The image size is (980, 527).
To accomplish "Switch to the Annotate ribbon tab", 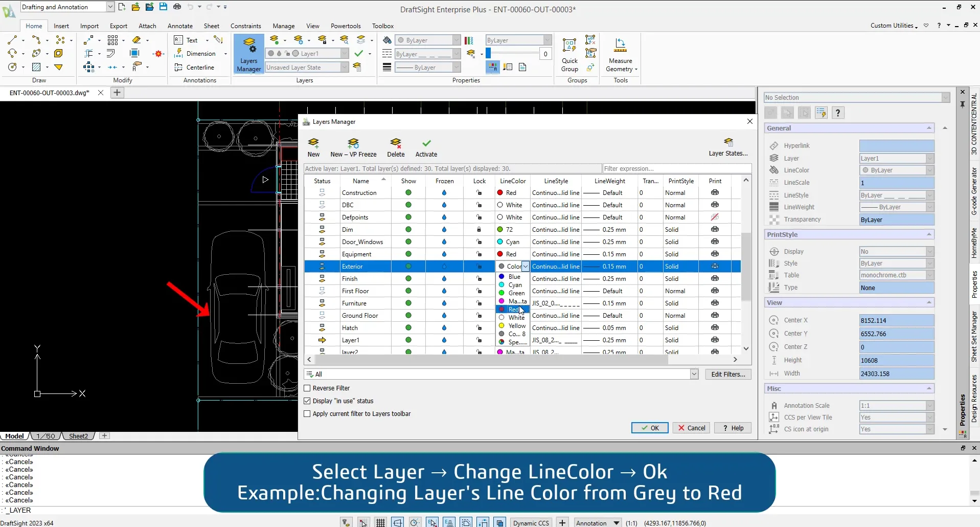I will tap(180, 26).
